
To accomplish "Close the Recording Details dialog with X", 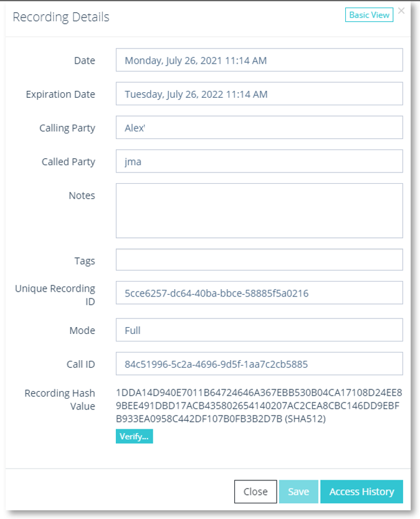I will (x=401, y=11).
